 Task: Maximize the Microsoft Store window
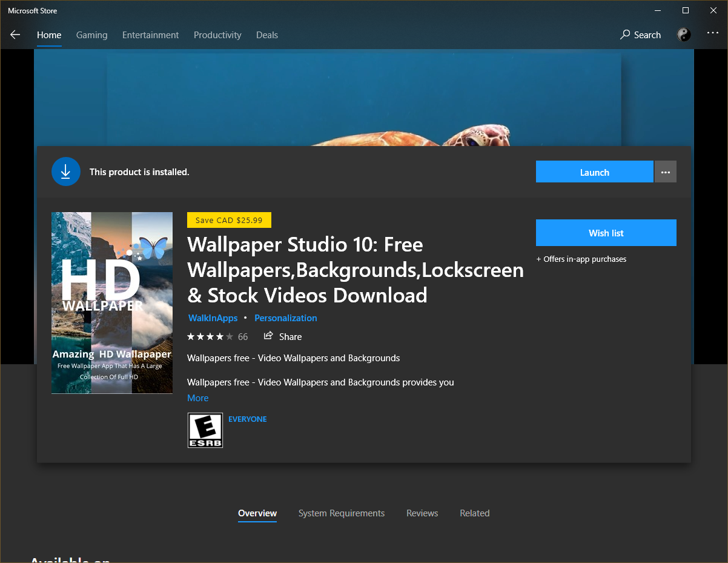tap(686, 10)
